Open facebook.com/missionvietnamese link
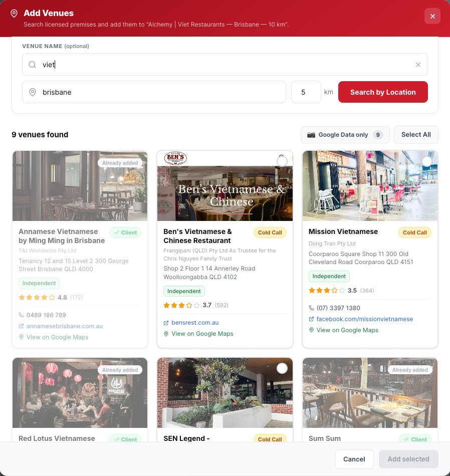This screenshot has height=476, width=450. click(365, 319)
